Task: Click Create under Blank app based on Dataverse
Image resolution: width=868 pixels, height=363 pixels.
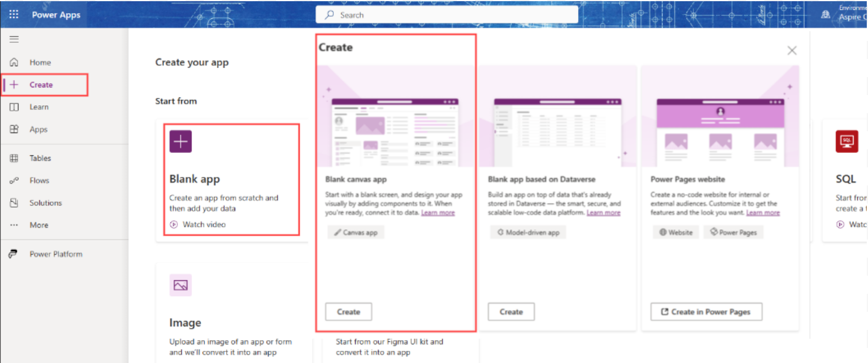Action: click(x=511, y=312)
